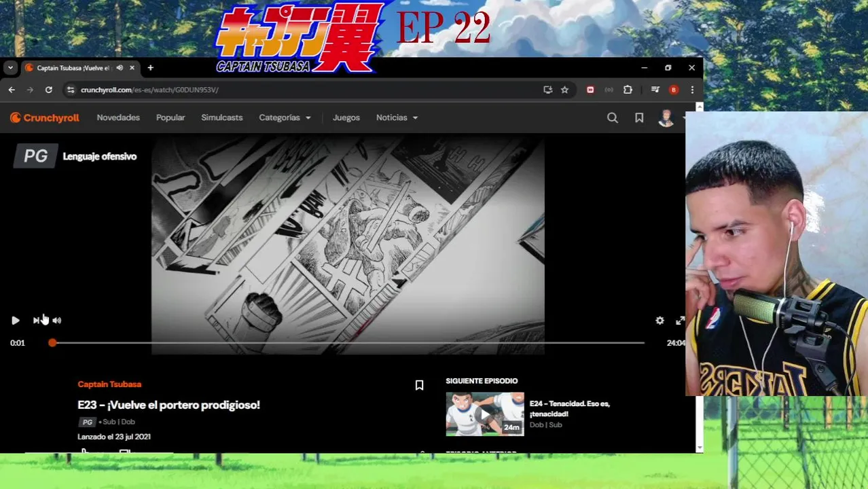
Task: Open the Crunchyroll watchlist bookmark in header
Action: click(639, 117)
